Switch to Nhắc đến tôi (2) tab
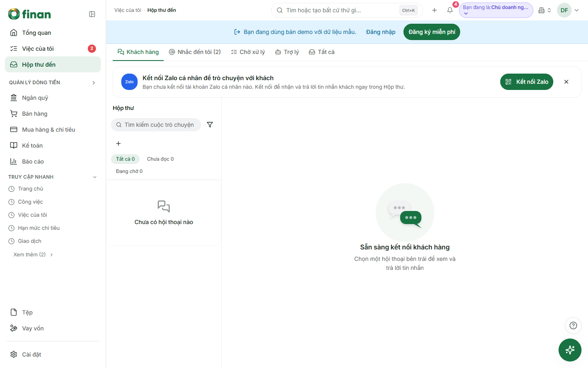Image resolution: width=588 pixels, height=368 pixels. tap(195, 52)
